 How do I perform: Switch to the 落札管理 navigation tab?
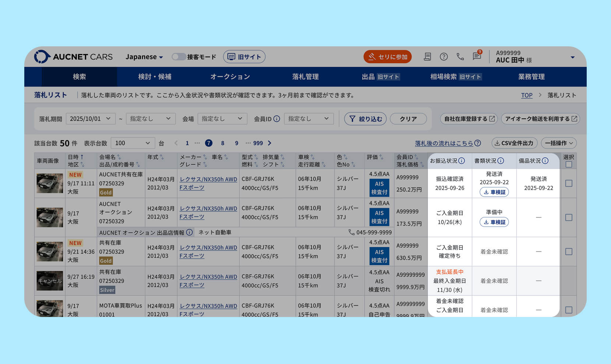tap(305, 77)
